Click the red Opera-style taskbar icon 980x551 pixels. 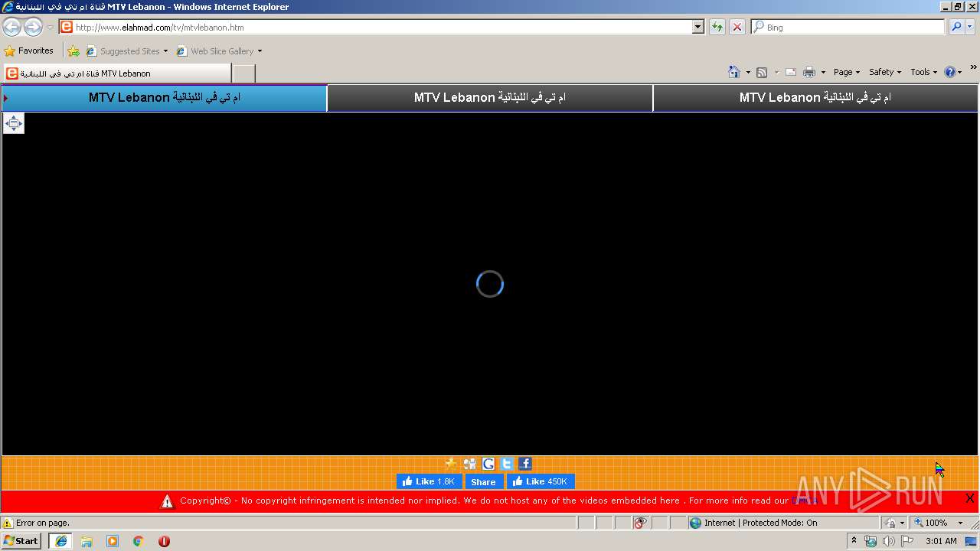pyautogui.click(x=164, y=541)
